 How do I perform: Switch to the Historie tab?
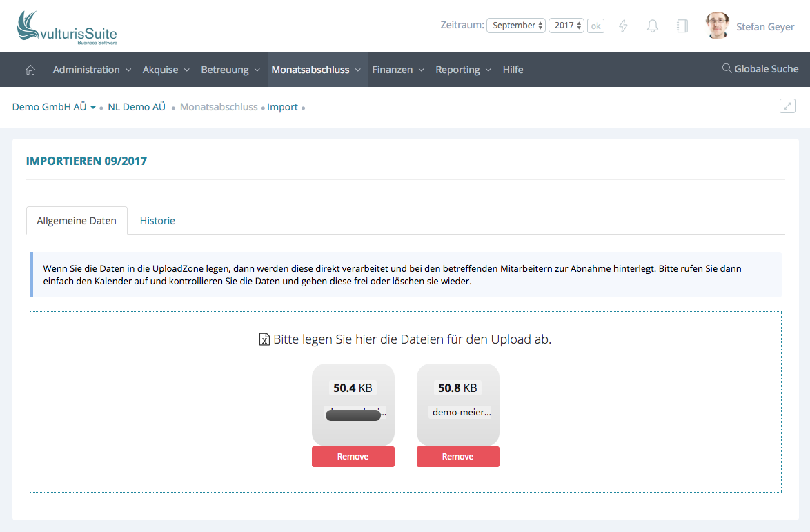pos(157,221)
